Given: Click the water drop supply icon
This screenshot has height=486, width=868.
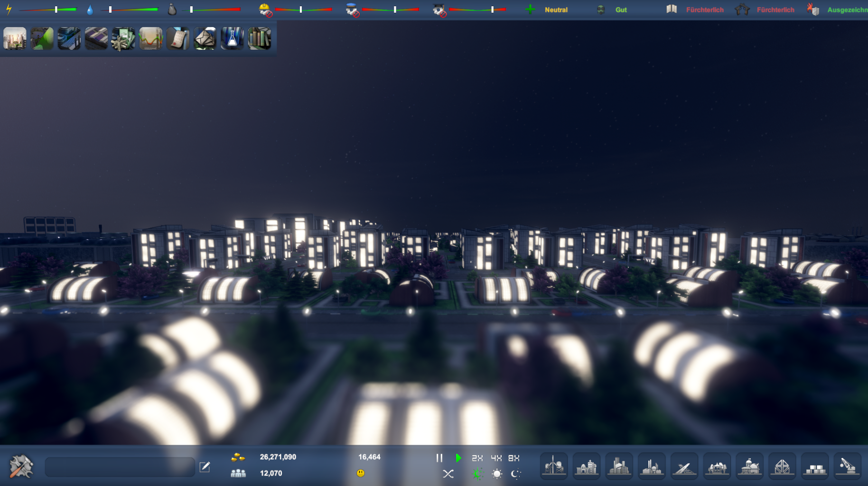Looking at the screenshot, I should coord(90,9).
